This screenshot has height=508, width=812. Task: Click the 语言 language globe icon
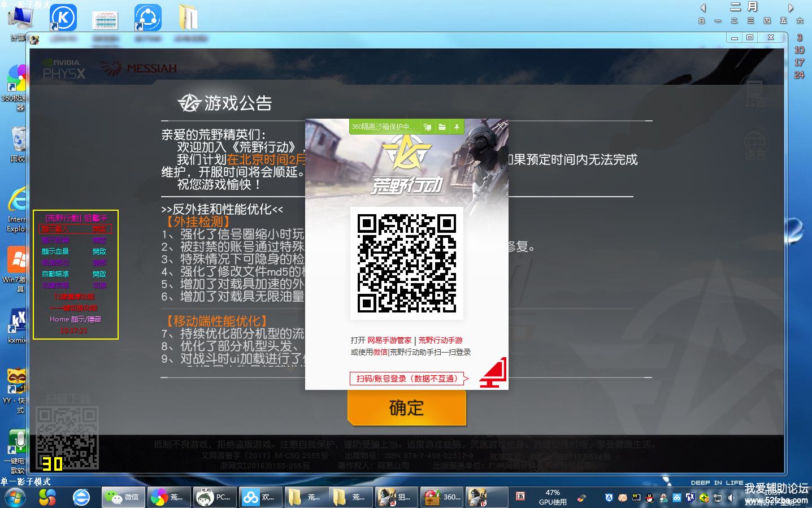755,146
